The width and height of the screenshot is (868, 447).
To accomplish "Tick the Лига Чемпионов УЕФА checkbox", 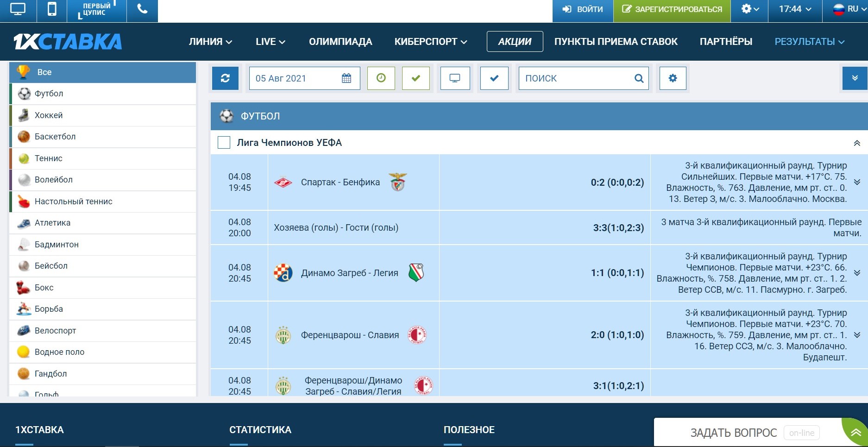I will (224, 143).
